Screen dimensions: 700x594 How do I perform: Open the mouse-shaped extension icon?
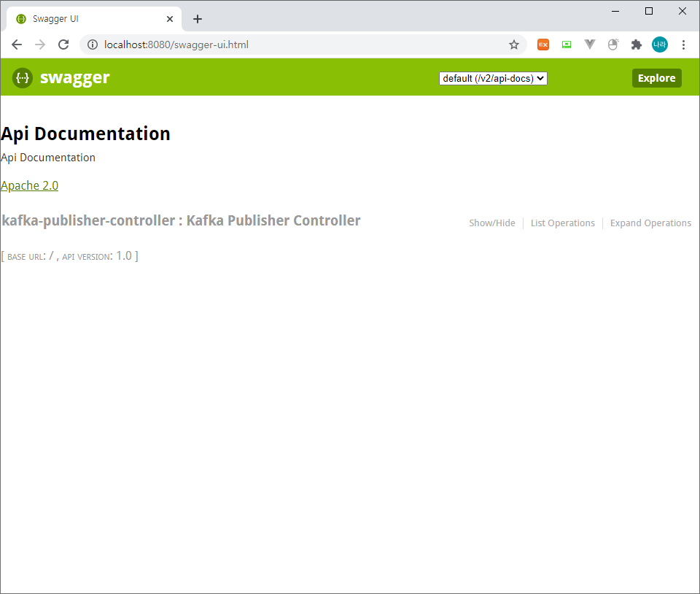click(x=613, y=45)
